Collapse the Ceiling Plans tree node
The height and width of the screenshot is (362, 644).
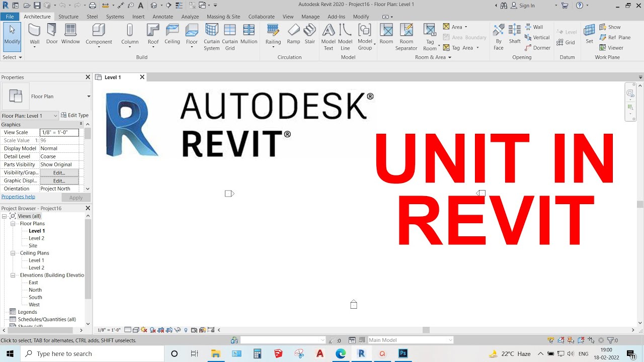13,253
